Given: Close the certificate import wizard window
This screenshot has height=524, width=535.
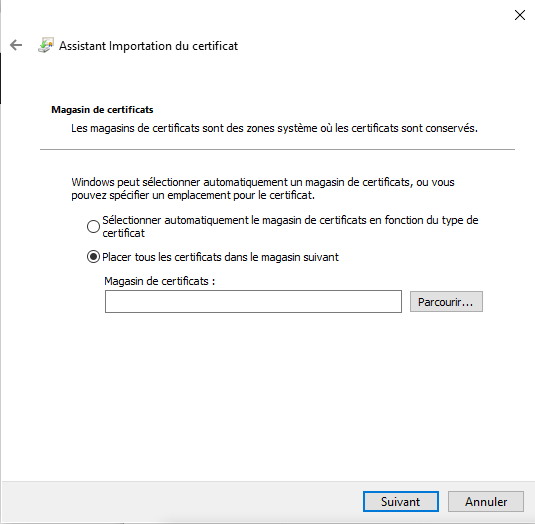Looking at the screenshot, I should (x=520, y=15).
